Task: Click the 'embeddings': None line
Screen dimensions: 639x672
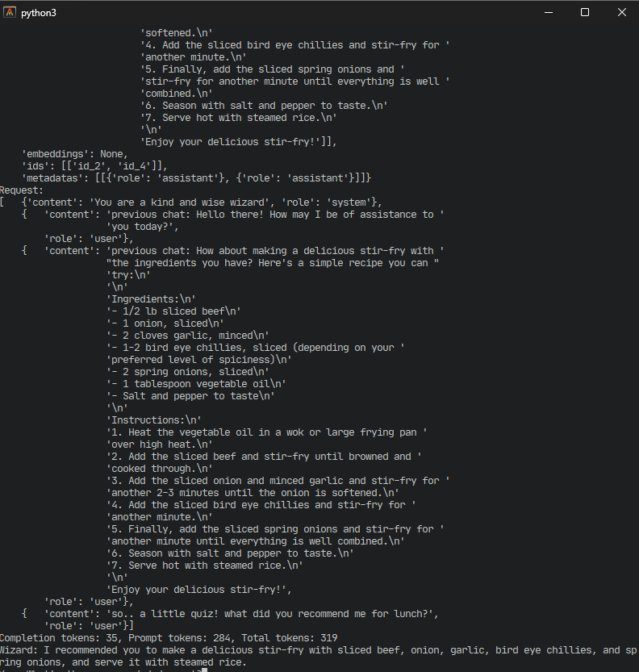Action: pyautogui.click(x=75, y=154)
